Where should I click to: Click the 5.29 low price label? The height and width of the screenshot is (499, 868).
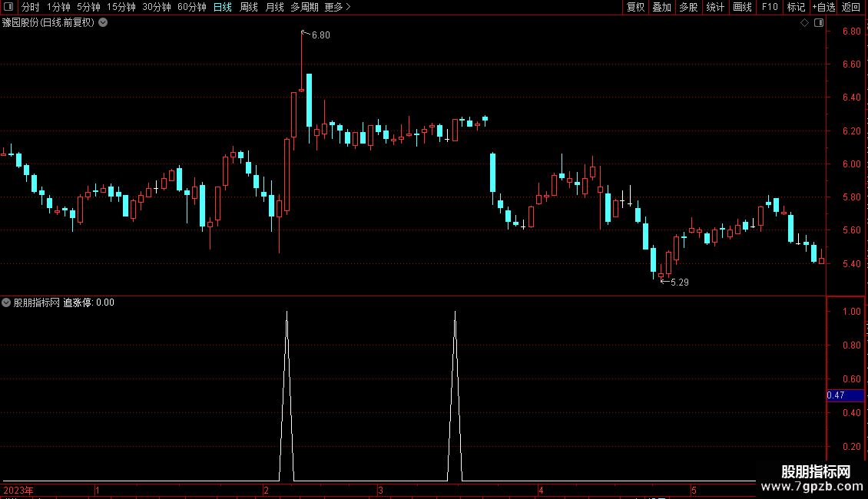click(x=680, y=283)
